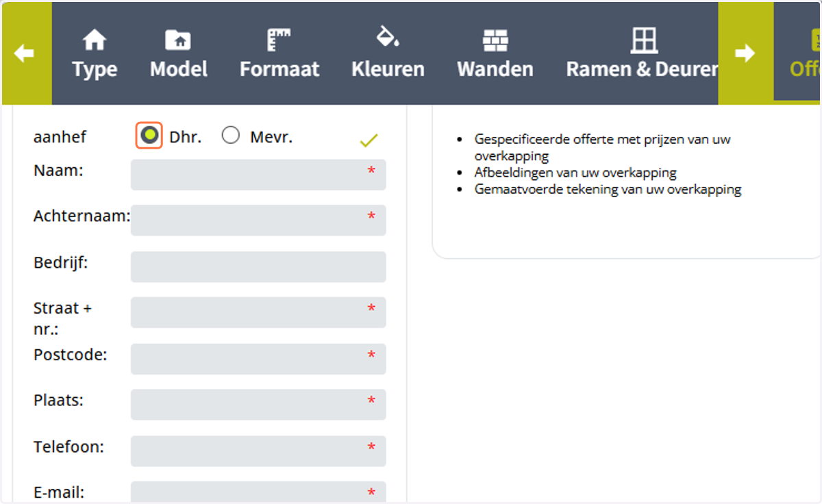This screenshot has width=822, height=504.
Task: Click the green checkmark next to aanhef
Action: point(369,141)
